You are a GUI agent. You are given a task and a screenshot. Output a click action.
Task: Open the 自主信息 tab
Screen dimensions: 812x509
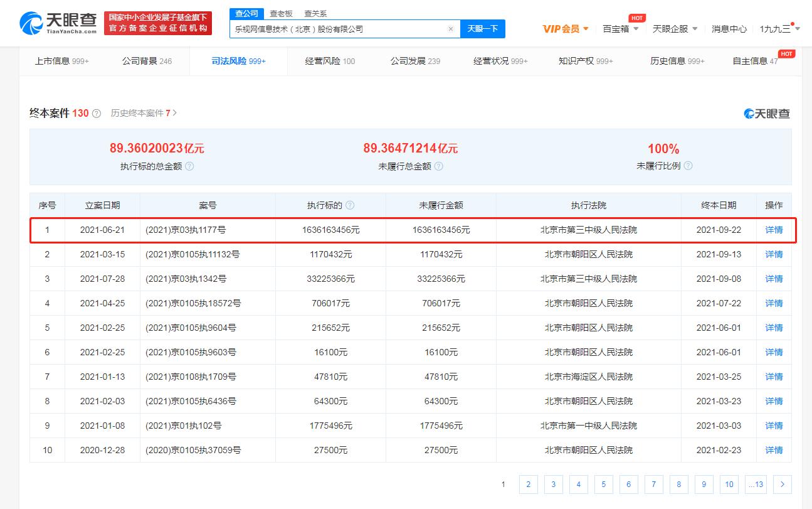pos(756,61)
